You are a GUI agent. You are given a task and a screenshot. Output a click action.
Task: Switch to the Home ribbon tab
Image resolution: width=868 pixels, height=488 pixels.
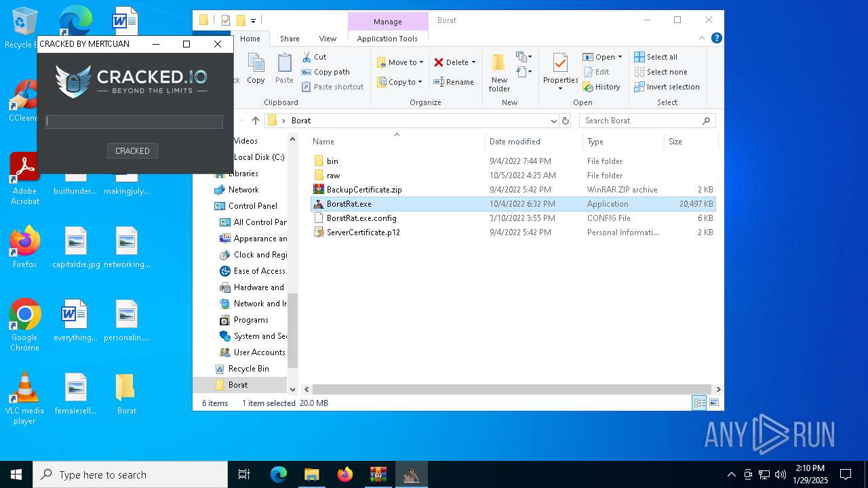[250, 39]
